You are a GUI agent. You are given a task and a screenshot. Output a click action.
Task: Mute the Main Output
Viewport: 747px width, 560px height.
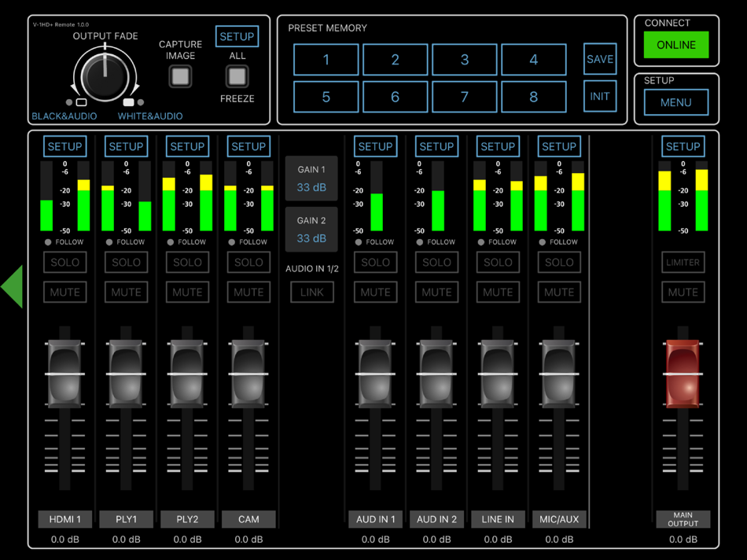coord(683,292)
